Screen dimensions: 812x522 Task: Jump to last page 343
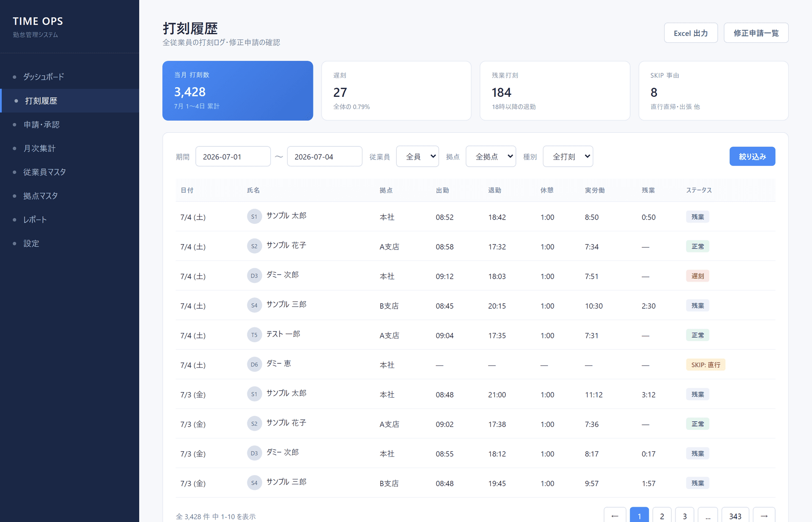735,516
